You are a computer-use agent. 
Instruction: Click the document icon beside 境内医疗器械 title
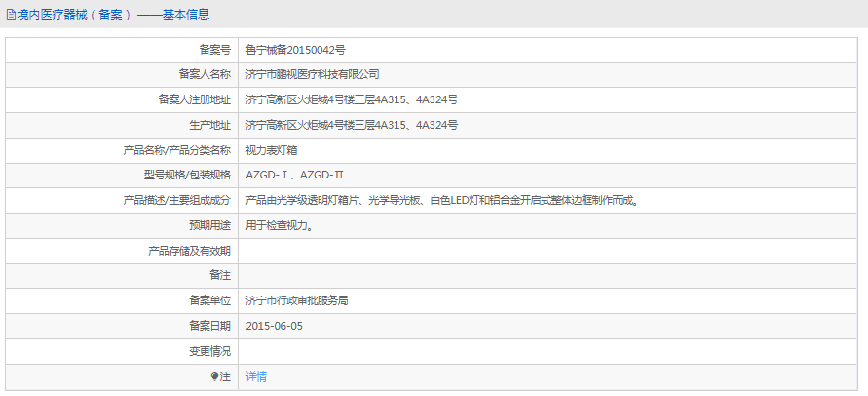(x=10, y=15)
